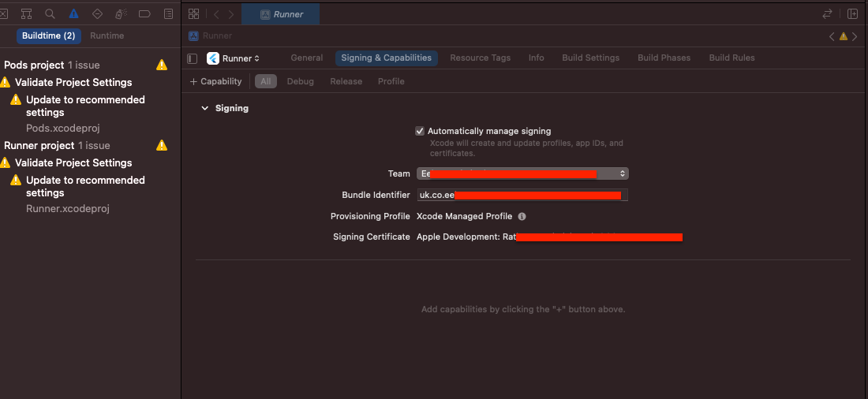Open the Resource Tags tab
The width and height of the screenshot is (868, 399).
pos(480,58)
